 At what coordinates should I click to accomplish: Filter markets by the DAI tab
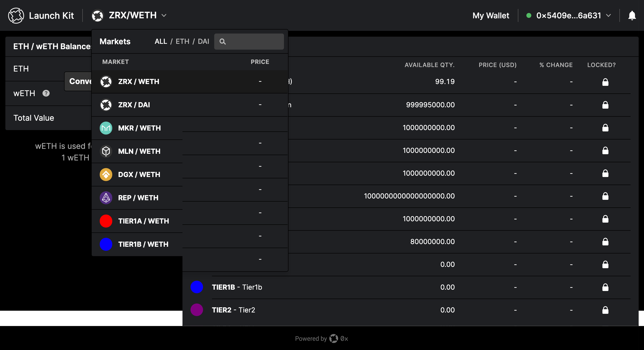[x=203, y=42]
